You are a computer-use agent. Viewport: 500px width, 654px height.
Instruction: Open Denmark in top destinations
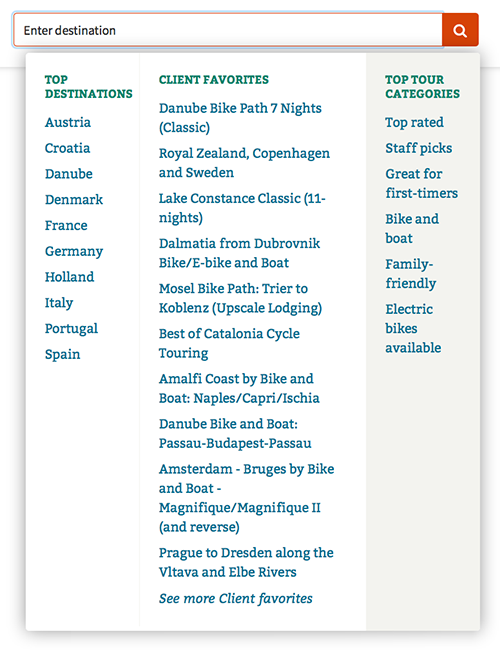74,200
